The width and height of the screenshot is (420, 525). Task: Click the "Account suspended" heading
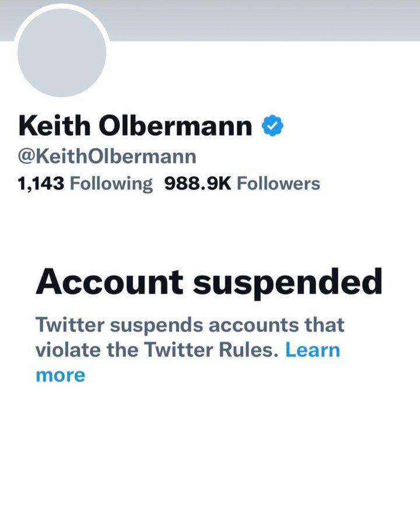209,283
